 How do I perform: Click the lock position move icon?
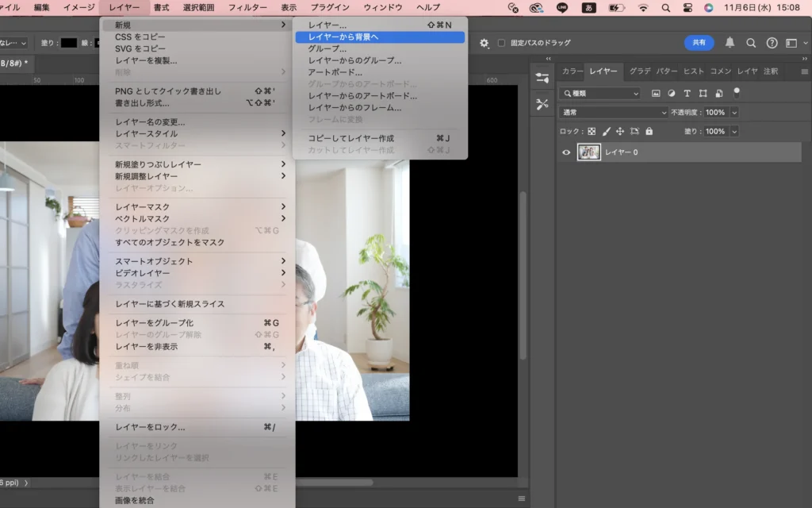point(620,132)
